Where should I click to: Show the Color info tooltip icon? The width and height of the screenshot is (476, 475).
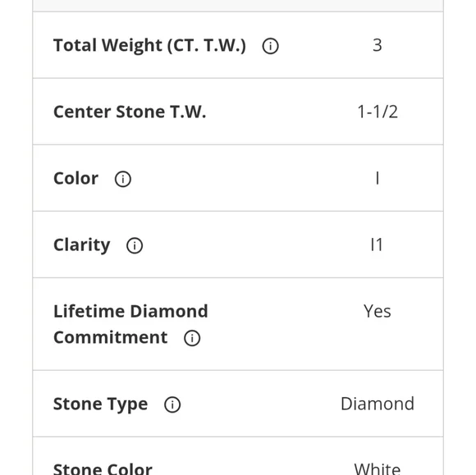pos(123,179)
